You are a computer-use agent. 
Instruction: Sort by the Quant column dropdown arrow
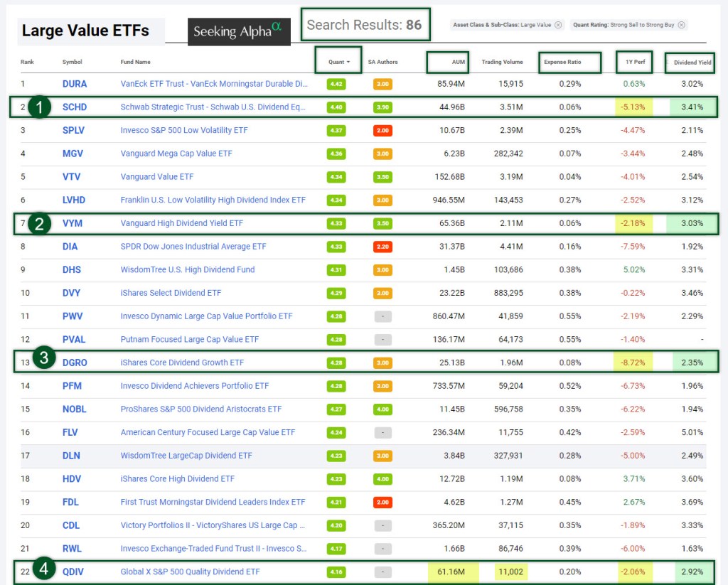tap(349, 62)
